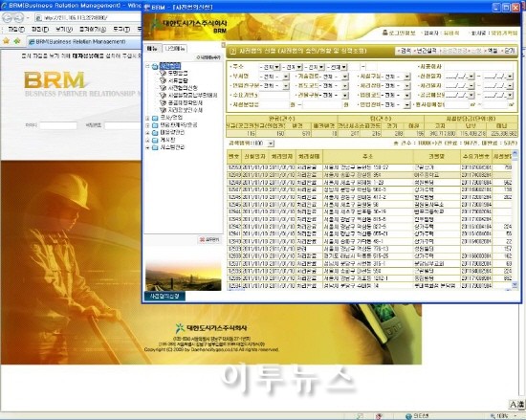The width and height of the screenshot is (526, 420).
Task: Click the 처리상태 column header
Action: coord(309,156)
